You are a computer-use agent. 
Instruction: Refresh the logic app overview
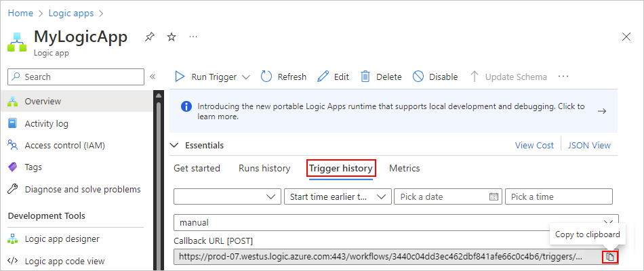tap(283, 77)
